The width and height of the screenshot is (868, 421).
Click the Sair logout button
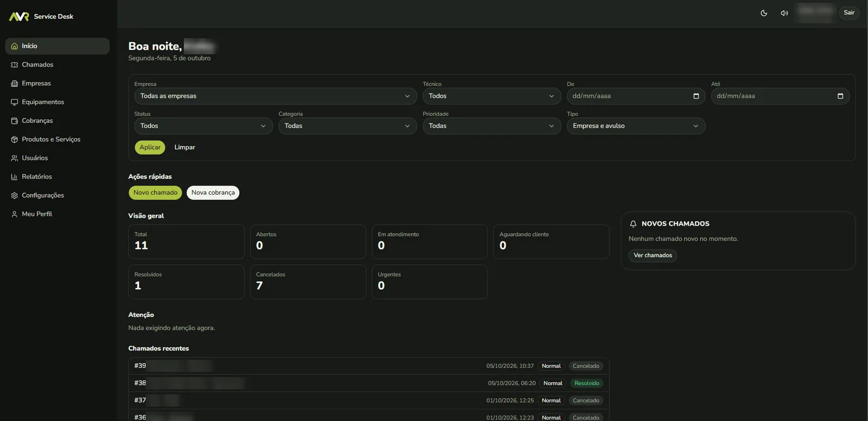coord(849,12)
